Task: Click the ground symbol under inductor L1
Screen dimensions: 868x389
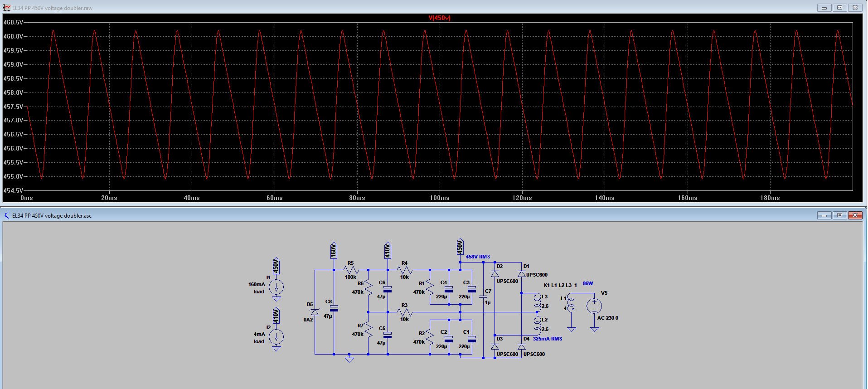Action: coord(571,329)
